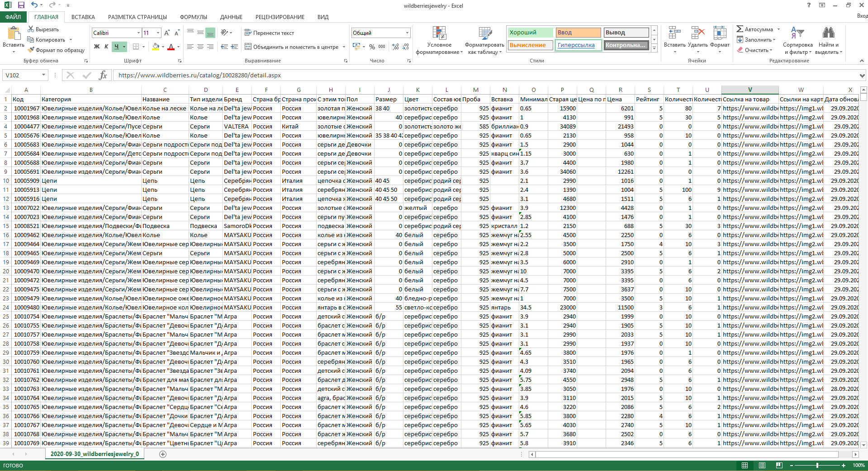Click the AutoSum (Автосумма) sigma icon
This screenshot has height=471, width=868.
click(x=740, y=29)
